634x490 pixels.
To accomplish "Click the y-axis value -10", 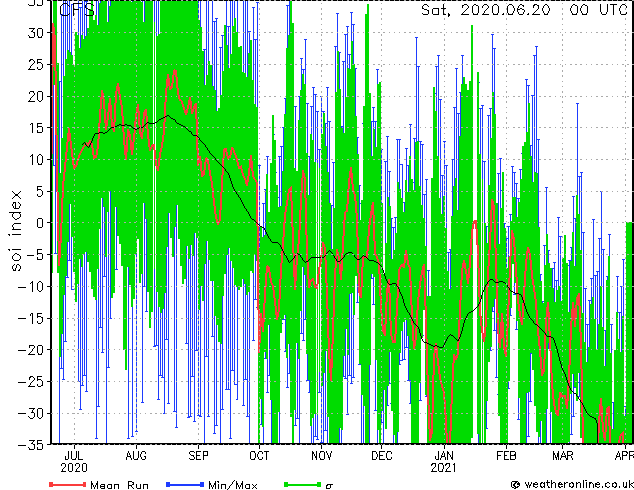I will coord(31,286).
